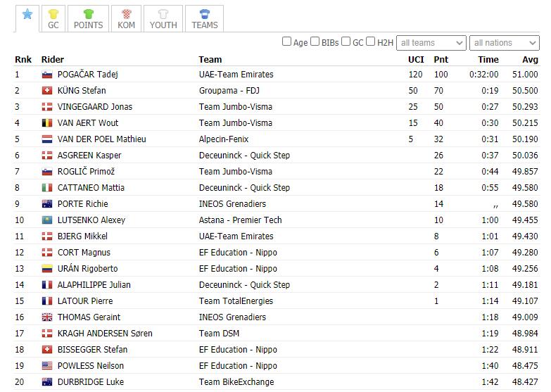
Task: Expand the all teams dropdown
Action: (x=431, y=43)
